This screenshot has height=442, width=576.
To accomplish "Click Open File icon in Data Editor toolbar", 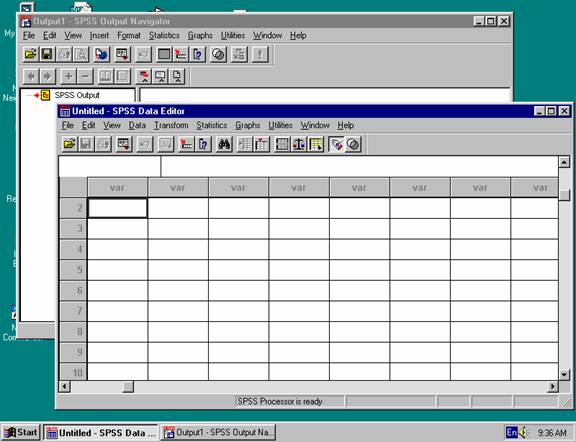I will 69,144.
